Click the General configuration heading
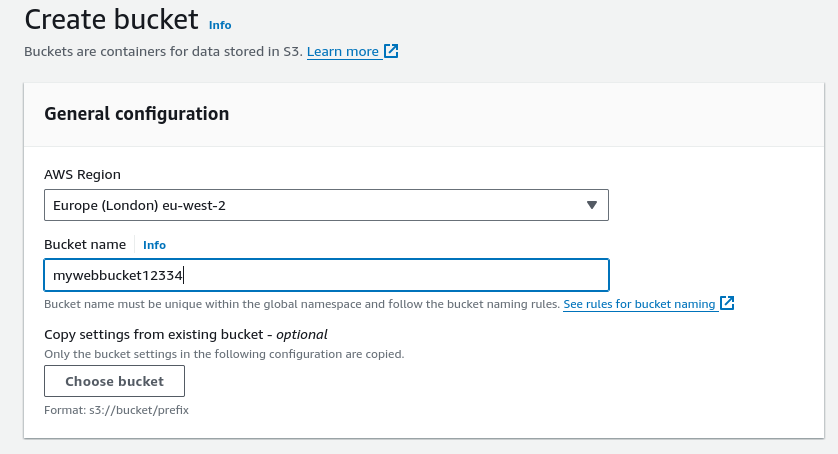838x454 pixels. [x=136, y=114]
